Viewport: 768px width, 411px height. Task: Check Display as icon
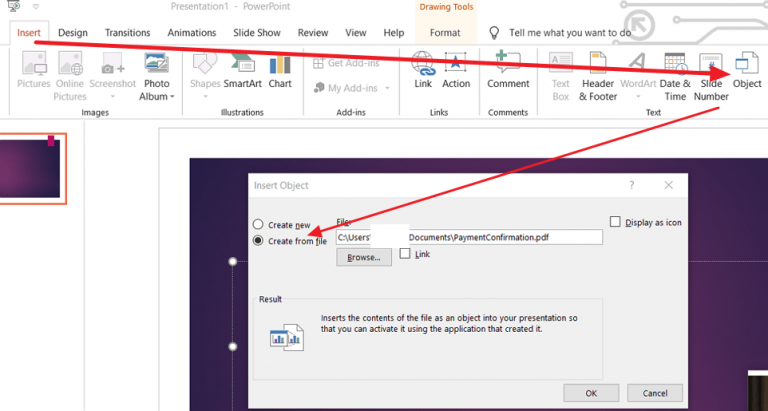click(615, 222)
